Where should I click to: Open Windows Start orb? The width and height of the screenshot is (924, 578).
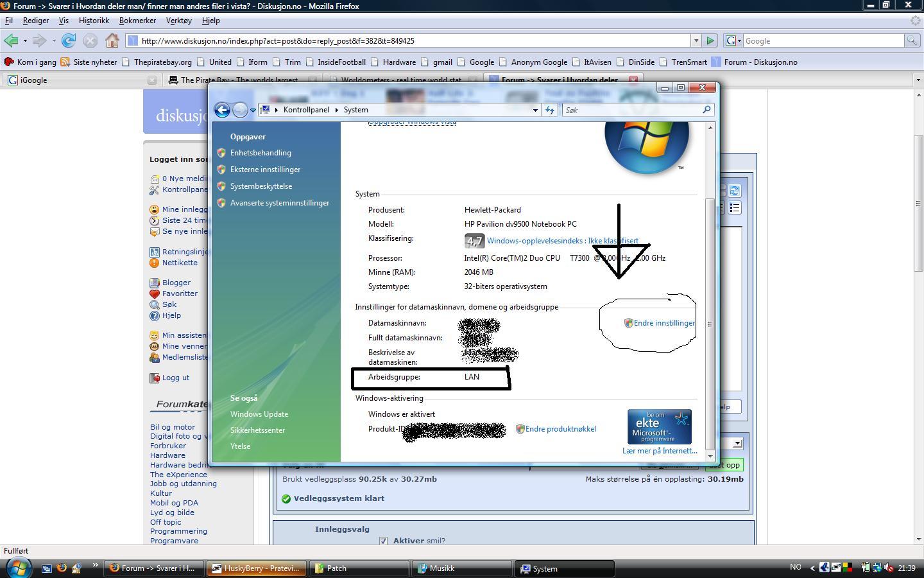(x=19, y=568)
